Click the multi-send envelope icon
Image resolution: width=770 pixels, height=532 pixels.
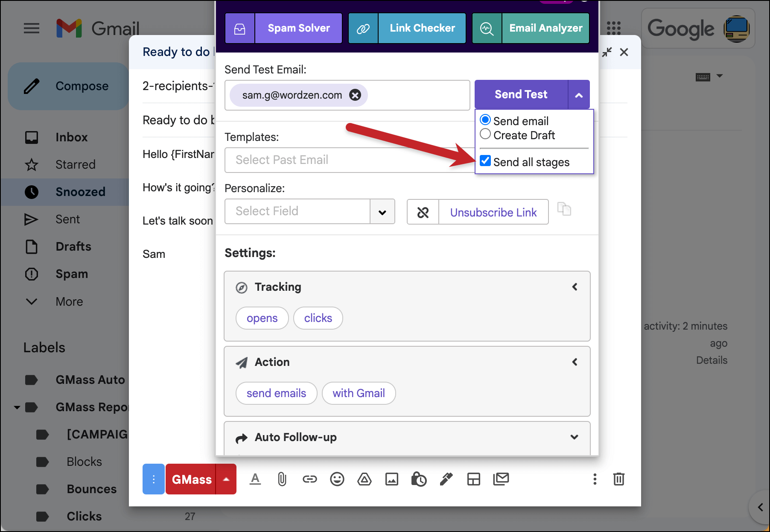[x=501, y=479]
